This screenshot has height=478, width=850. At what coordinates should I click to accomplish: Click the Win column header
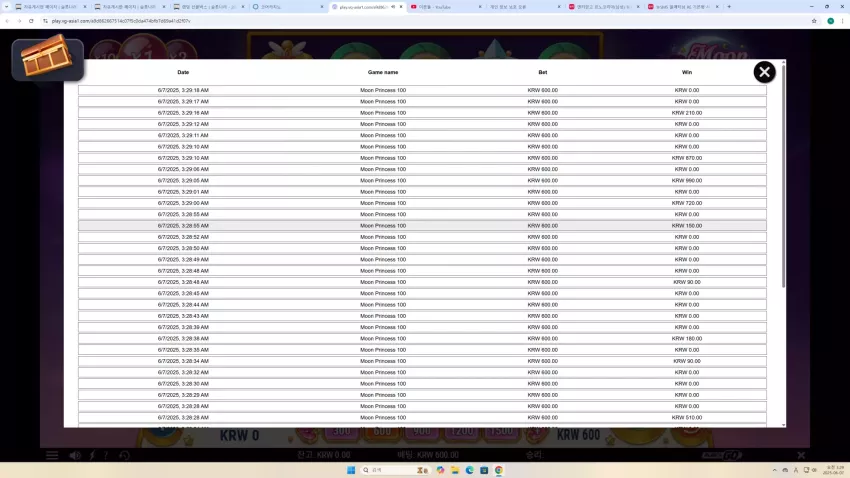coord(687,72)
